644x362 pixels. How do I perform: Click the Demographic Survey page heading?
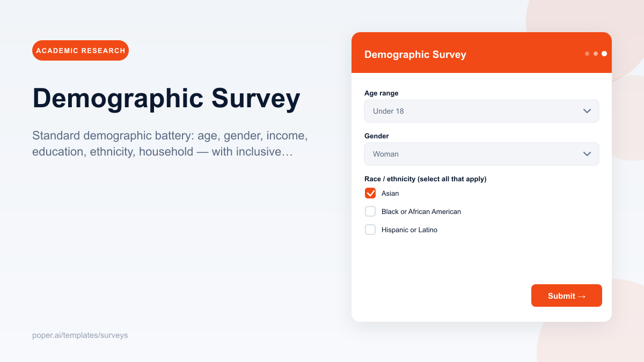coord(166,99)
